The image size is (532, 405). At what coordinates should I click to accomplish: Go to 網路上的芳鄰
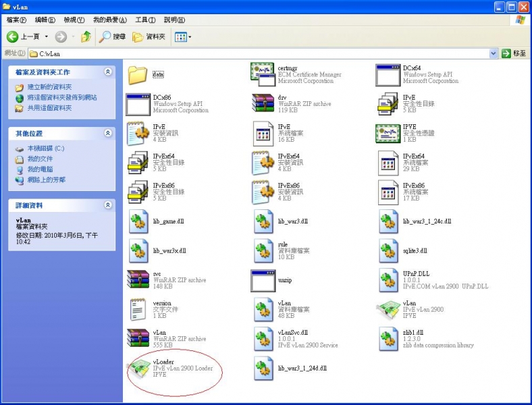click(47, 180)
